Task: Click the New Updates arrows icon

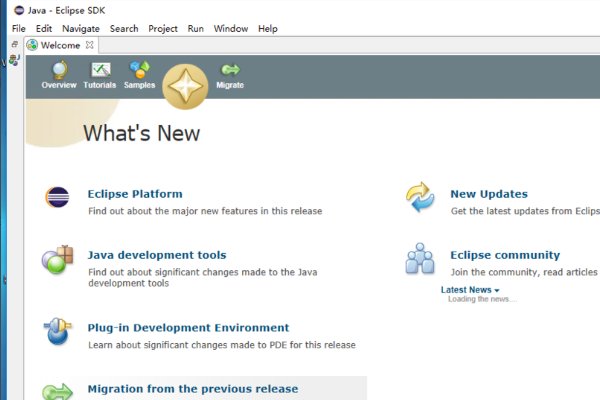Action: pos(420,198)
